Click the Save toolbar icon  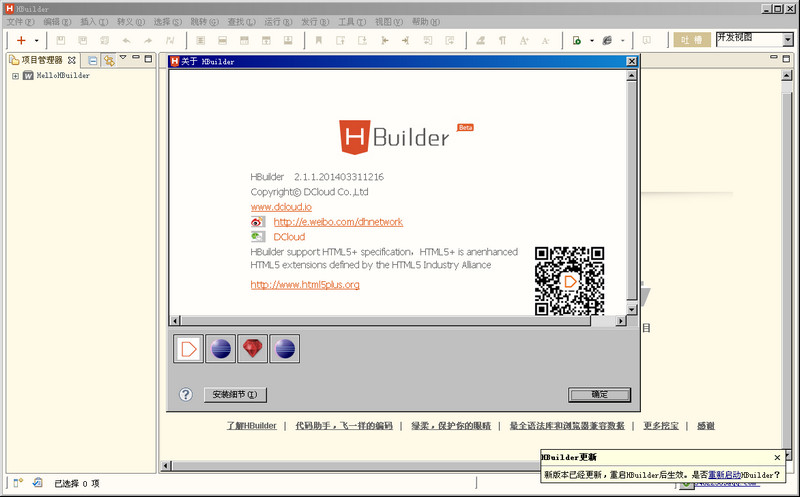61,40
